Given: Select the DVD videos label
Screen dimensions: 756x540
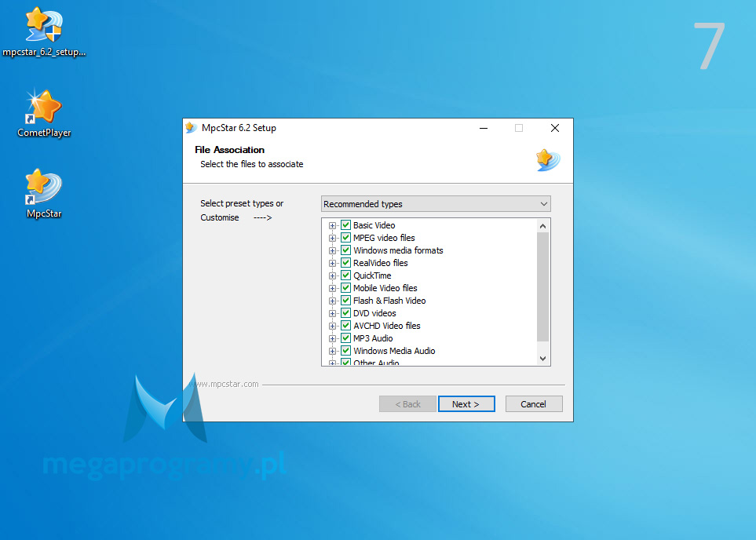Looking at the screenshot, I should [374, 313].
